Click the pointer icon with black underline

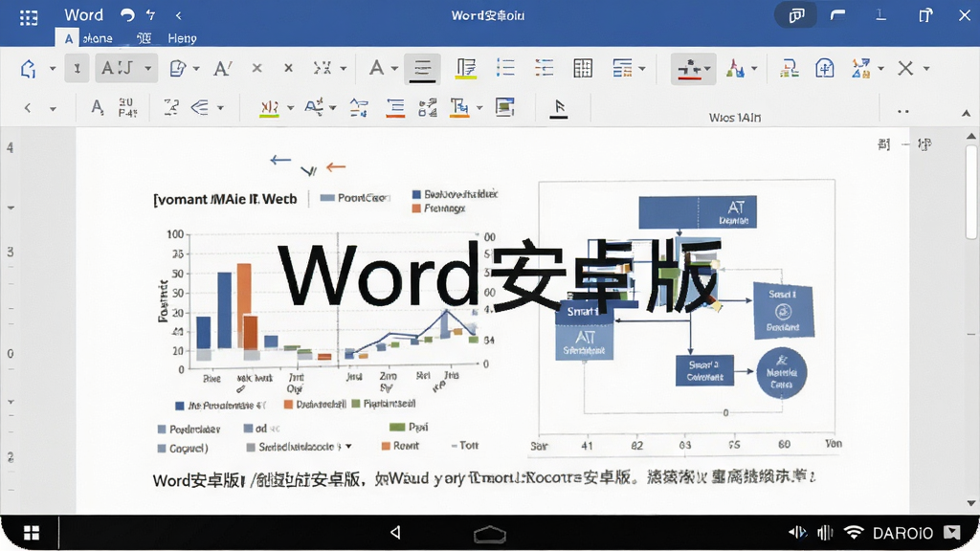(x=559, y=108)
